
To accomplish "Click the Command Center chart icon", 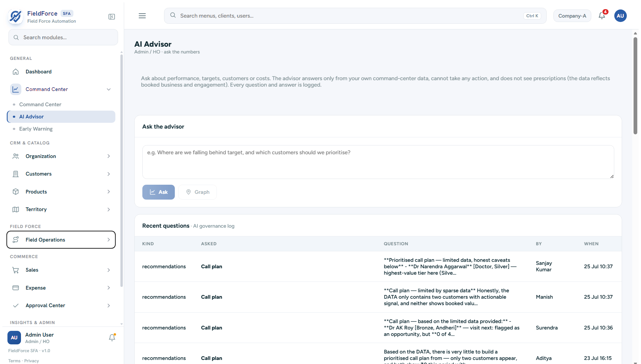I will click(x=16, y=89).
